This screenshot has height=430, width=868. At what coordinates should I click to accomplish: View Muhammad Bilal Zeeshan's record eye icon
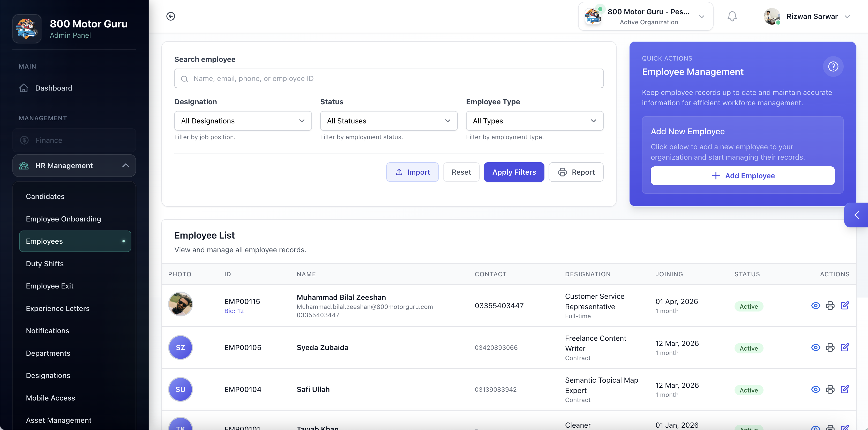tap(815, 306)
